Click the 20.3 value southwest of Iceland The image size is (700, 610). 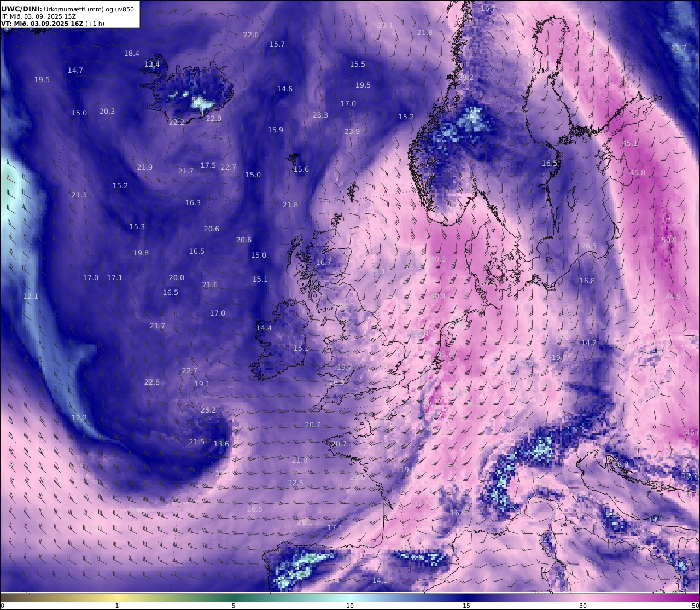(x=107, y=112)
